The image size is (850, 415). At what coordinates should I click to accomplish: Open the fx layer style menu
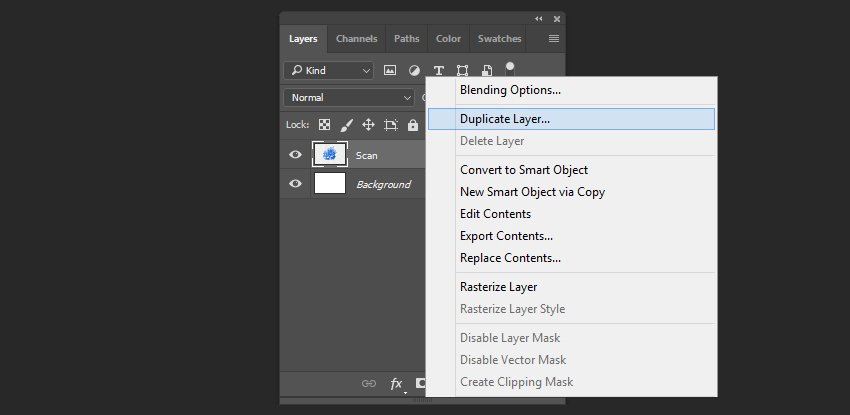396,383
